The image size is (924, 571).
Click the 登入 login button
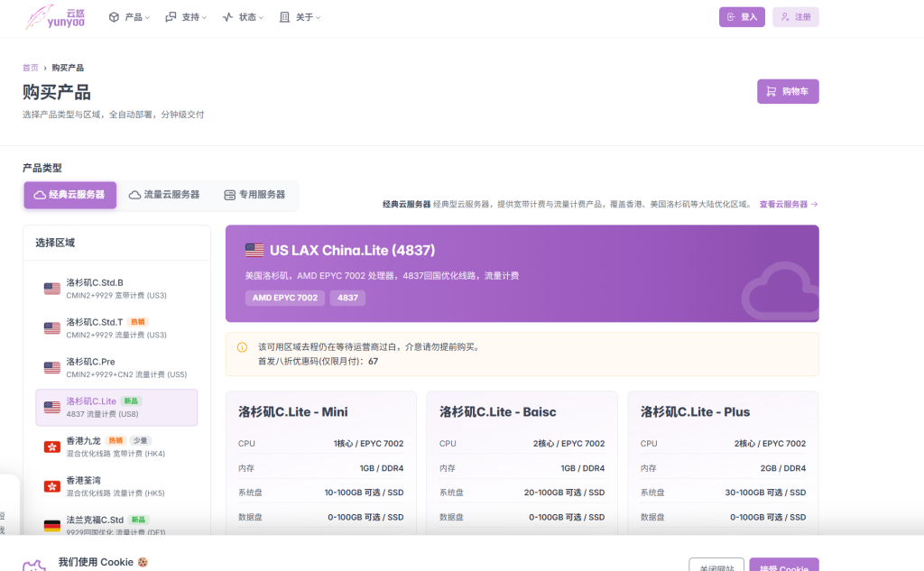click(742, 17)
